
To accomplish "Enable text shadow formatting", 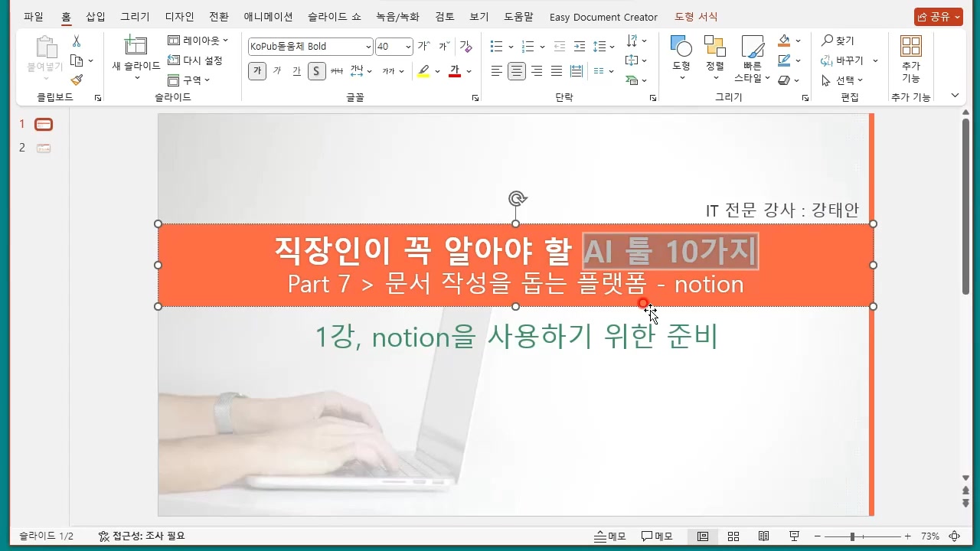I will pyautogui.click(x=316, y=70).
